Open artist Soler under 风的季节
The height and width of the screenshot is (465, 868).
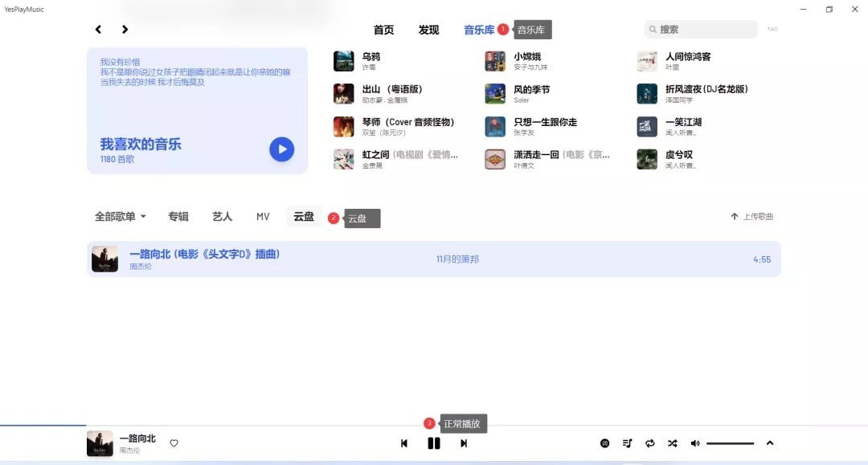pyautogui.click(x=522, y=100)
